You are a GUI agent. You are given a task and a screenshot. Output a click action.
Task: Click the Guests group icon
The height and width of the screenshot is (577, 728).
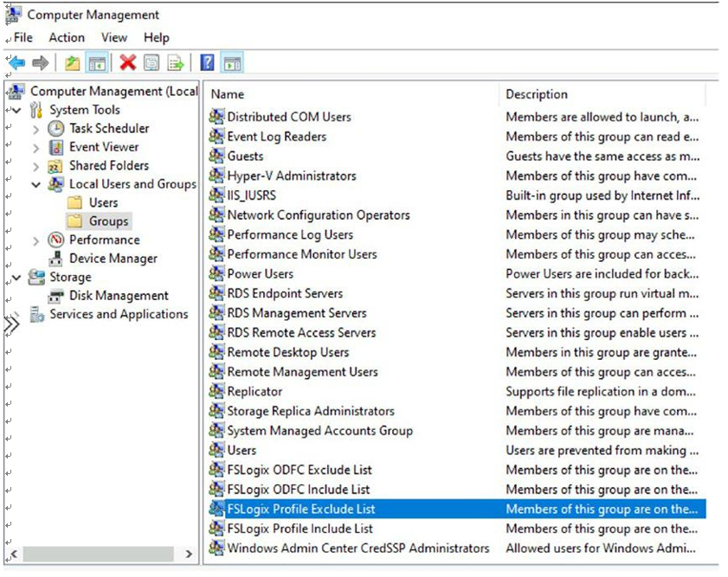click(x=216, y=156)
